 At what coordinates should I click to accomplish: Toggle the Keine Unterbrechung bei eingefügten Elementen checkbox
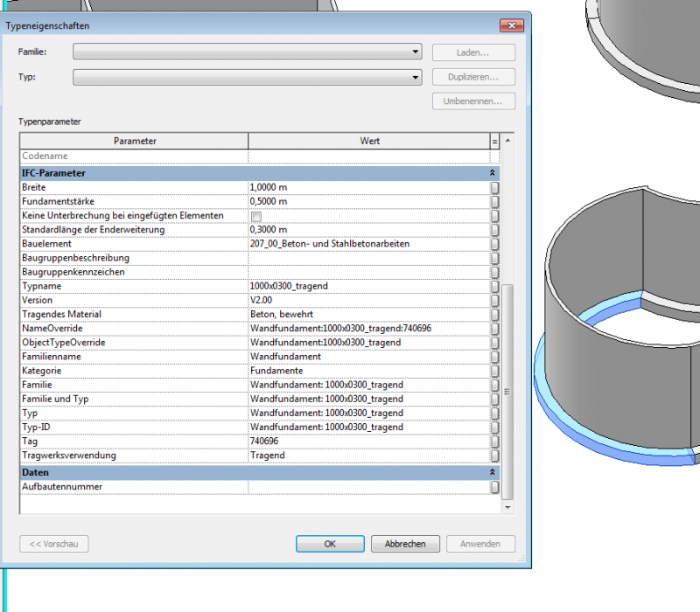point(256,216)
